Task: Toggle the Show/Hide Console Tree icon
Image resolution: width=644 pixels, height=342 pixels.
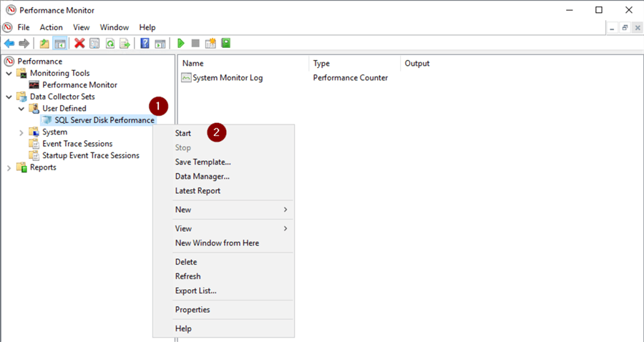Action: coord(60,43)
